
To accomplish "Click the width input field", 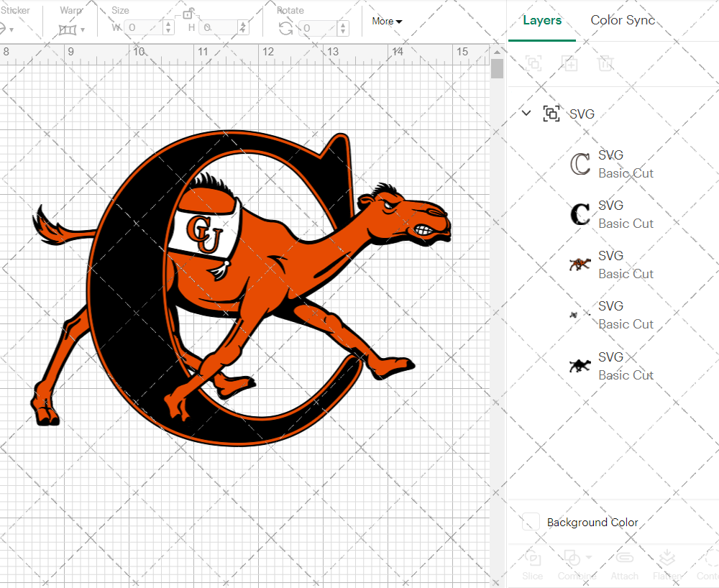I will click(144, 26).
